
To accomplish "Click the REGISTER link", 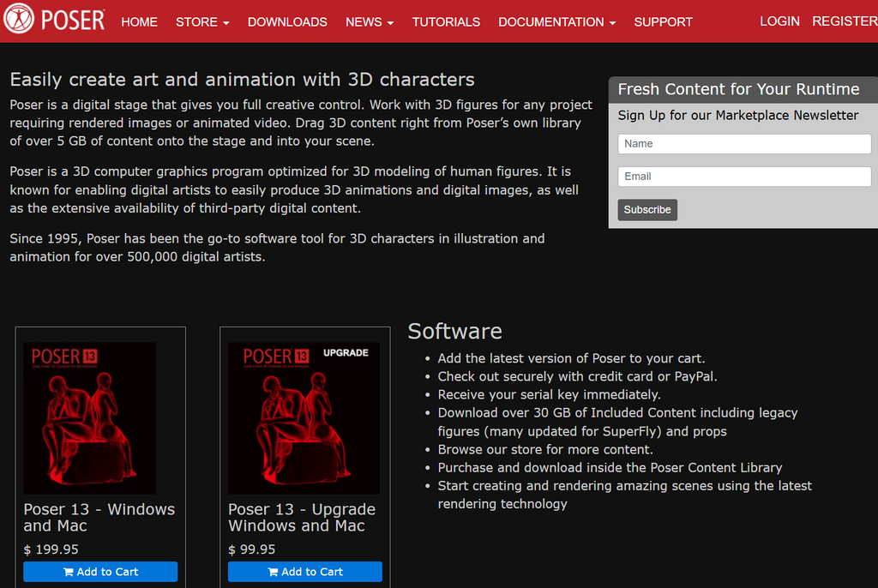I will tap(844, 21).
